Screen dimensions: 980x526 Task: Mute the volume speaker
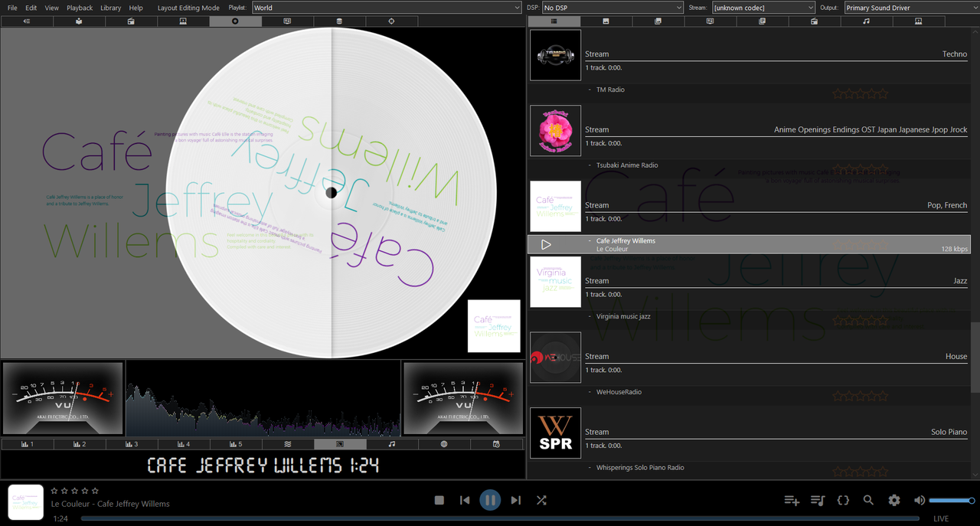click(920, 500)
